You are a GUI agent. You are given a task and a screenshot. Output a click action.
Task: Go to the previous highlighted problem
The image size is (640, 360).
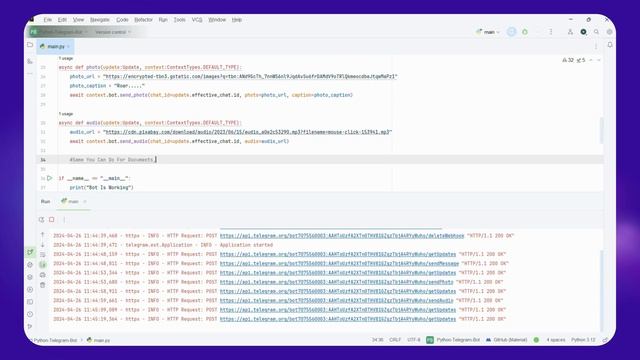click(591, 60)
